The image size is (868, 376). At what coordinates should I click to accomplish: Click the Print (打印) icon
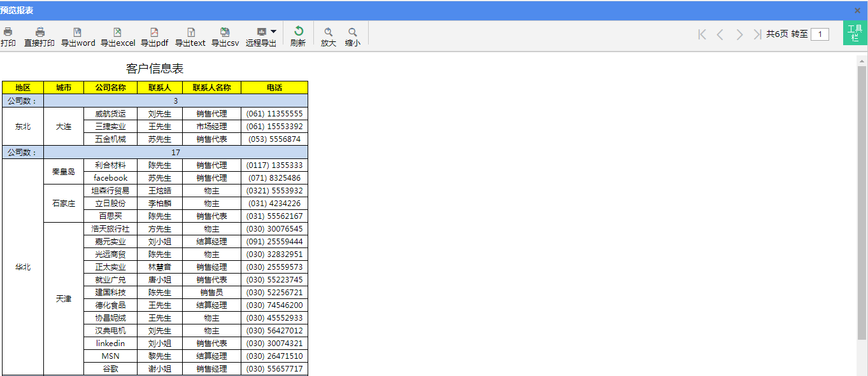coord(8,32)
